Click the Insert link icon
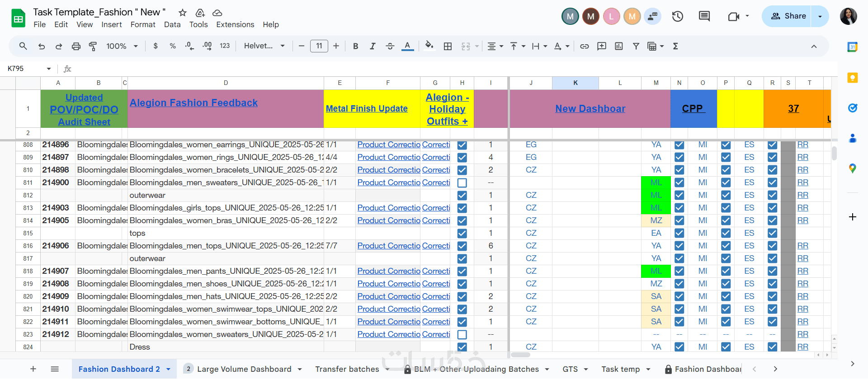The height and width of the screenshot is (379, 868). pyautogui.click(x=585, y=46)
